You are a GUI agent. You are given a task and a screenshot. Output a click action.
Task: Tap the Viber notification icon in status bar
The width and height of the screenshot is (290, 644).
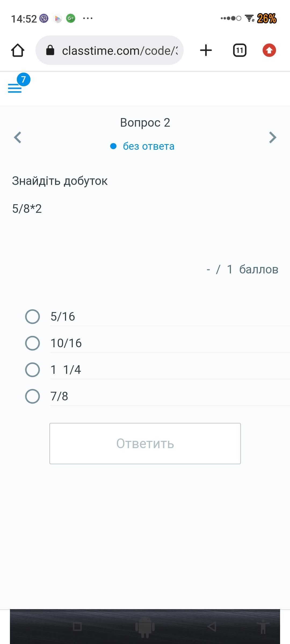44,19
